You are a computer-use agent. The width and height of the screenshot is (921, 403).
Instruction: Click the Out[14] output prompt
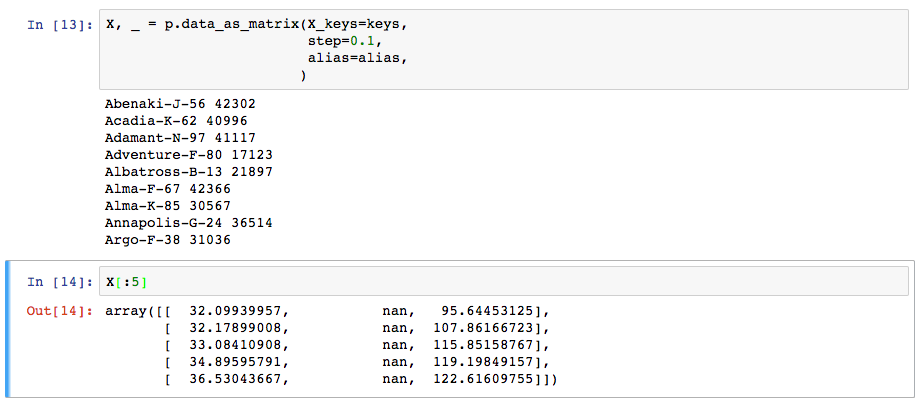[60, 311]
